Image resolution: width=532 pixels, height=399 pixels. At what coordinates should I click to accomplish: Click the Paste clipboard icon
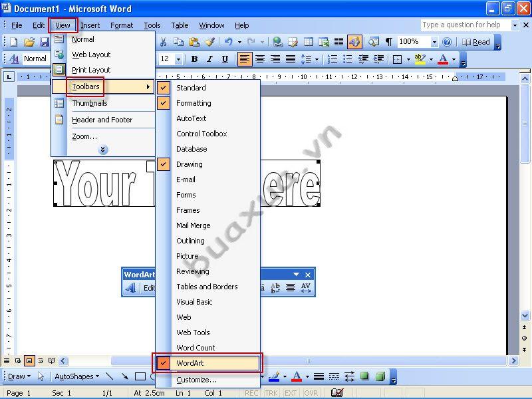[194, 42]
